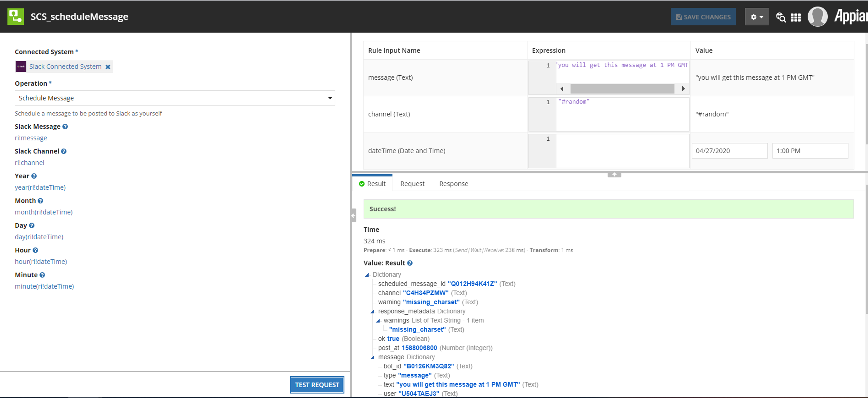Click the Appian logo

point(851,16)
